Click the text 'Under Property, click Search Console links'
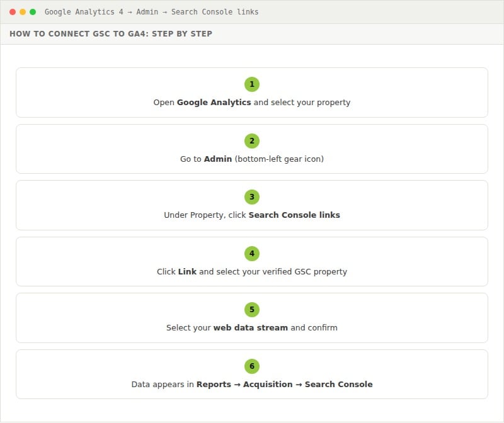504x423 pixels. [x=251, y=215]
